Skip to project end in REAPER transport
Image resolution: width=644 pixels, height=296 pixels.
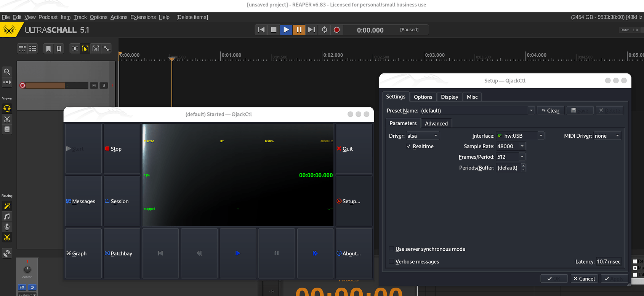point(311,30)
